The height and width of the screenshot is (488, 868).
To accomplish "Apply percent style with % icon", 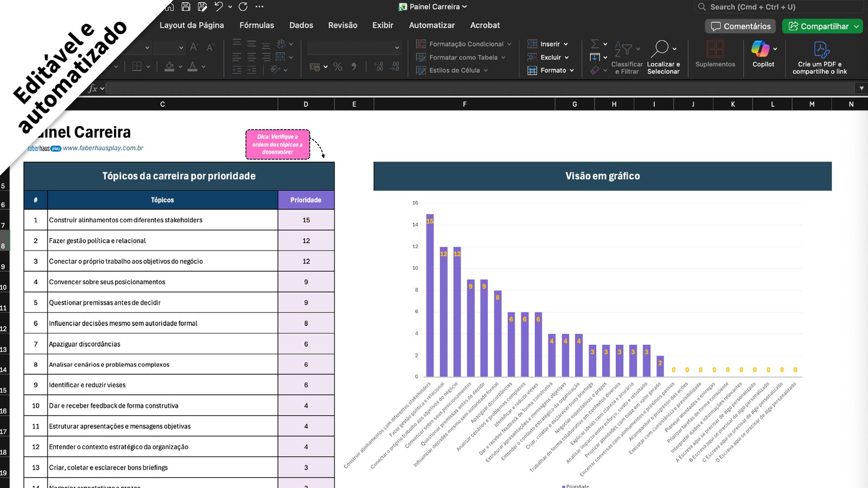I will click(x=337, y=67).
